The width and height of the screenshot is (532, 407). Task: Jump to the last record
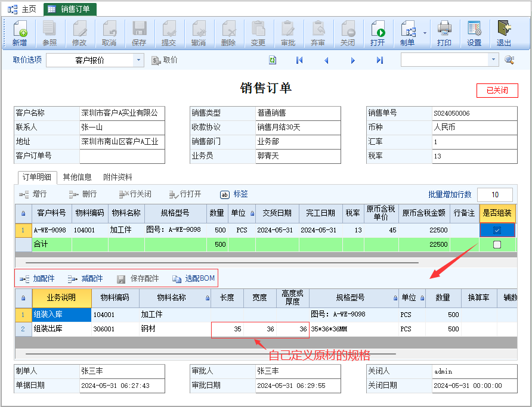pos(380,60)
